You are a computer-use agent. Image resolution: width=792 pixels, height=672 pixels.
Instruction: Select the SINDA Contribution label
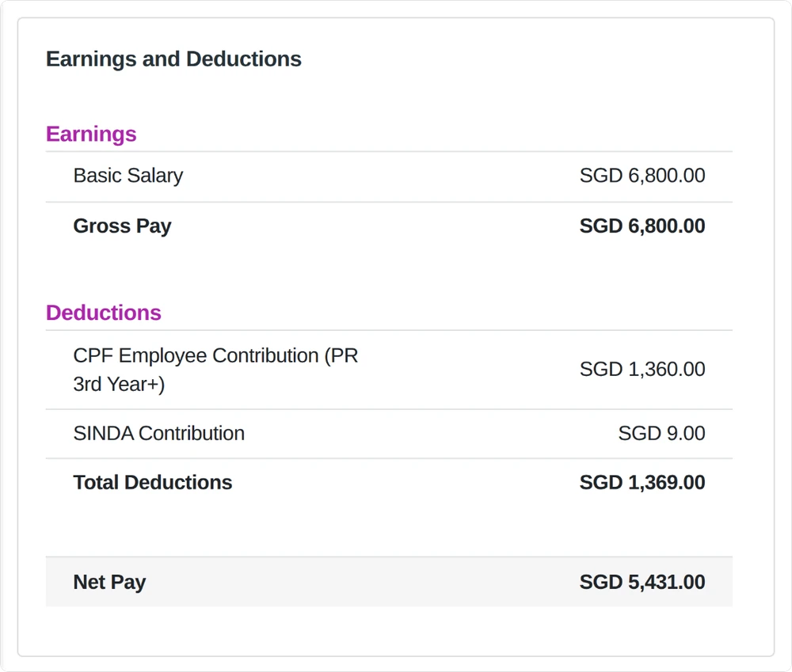point(158,433)
